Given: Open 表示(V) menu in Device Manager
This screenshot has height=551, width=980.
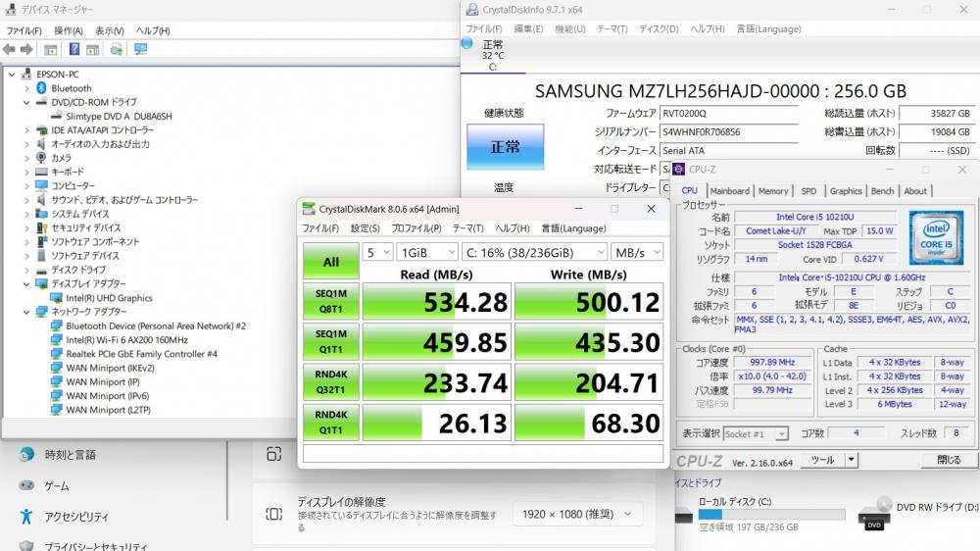Looking at the screenshot, I should pos(110,30).
